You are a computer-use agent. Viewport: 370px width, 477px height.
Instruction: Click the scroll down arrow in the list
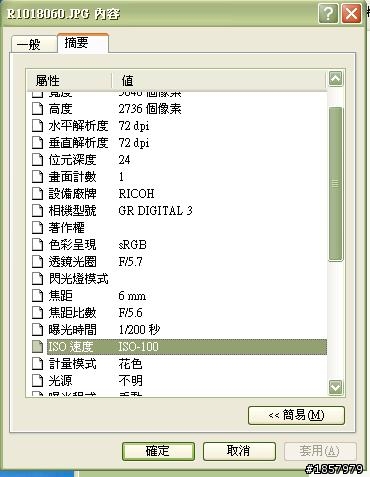tap(335, 387)
